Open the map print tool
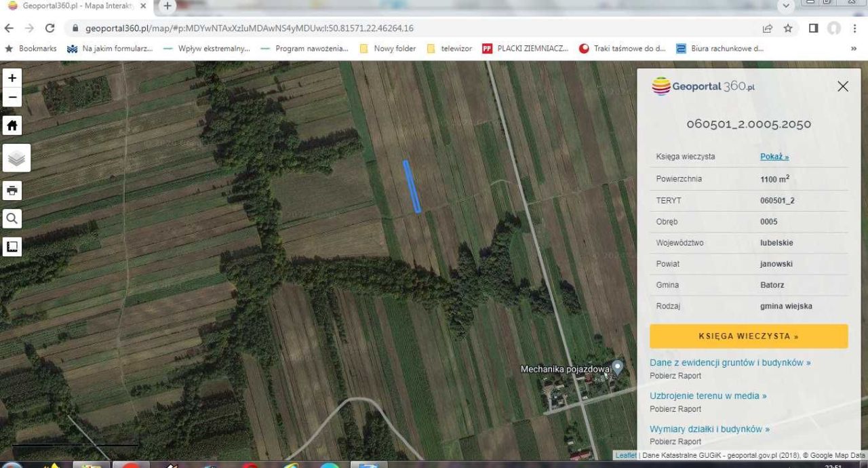868x468 pixels. coord(12,191)
